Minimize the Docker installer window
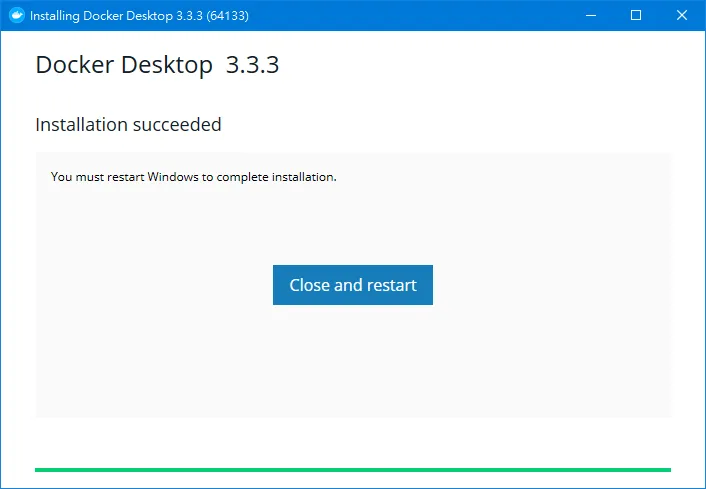This screenshot has width=706, height=489. coord(590,16)
